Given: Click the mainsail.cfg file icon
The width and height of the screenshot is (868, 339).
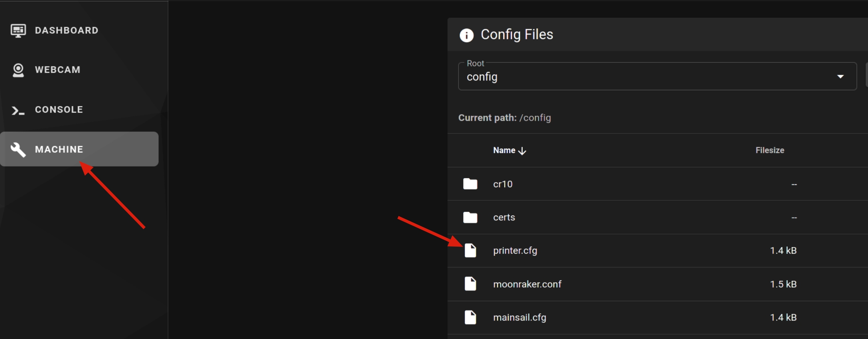Looking at the screenshot, I should [x=470, y=317].
